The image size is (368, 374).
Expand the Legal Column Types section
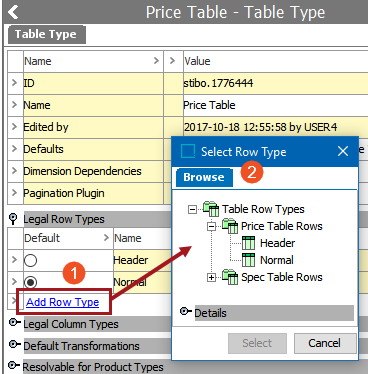pos(14,323)
